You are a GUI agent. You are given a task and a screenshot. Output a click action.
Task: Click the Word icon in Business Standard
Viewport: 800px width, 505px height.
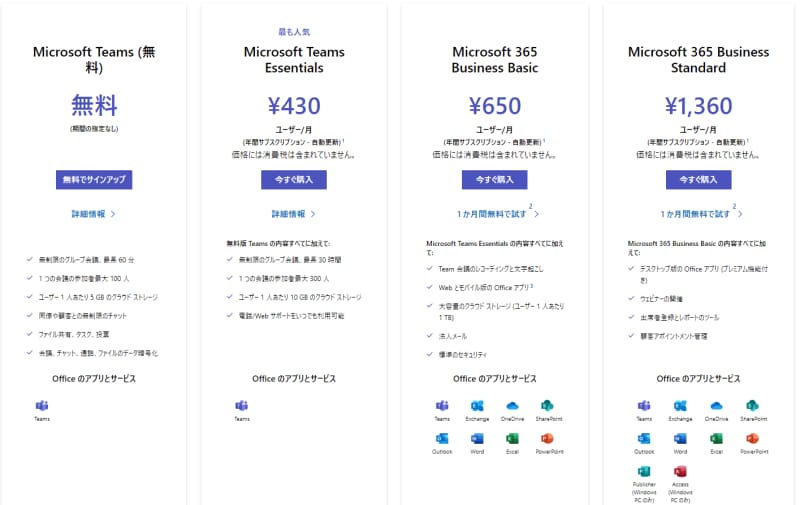click(x=680, y=438)
